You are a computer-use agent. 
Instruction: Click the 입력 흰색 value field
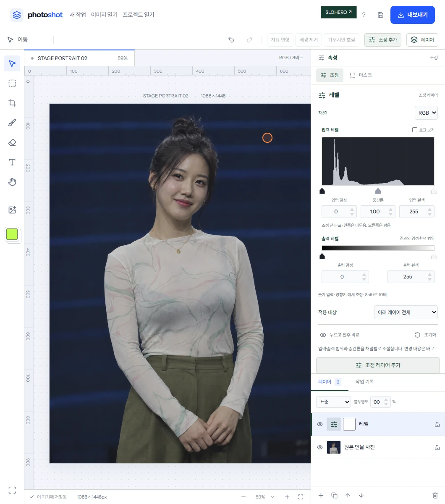tap(414, 212)
